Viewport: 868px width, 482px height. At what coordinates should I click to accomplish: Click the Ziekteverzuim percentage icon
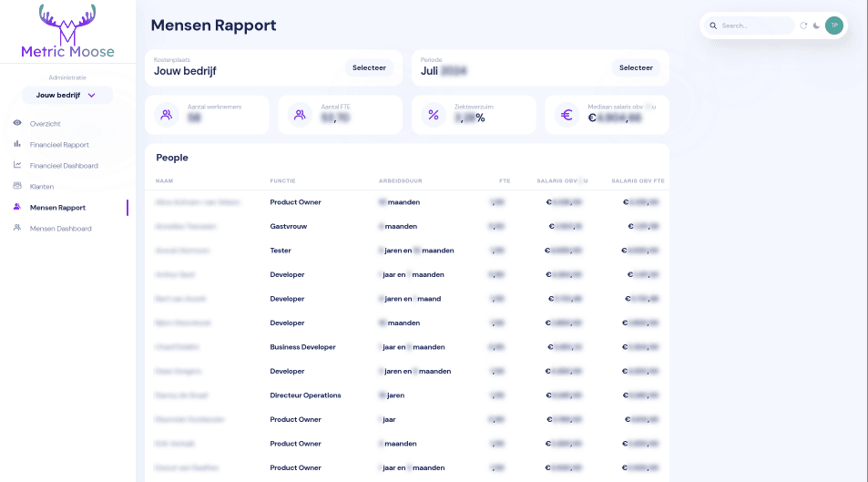tap(434, 115)
